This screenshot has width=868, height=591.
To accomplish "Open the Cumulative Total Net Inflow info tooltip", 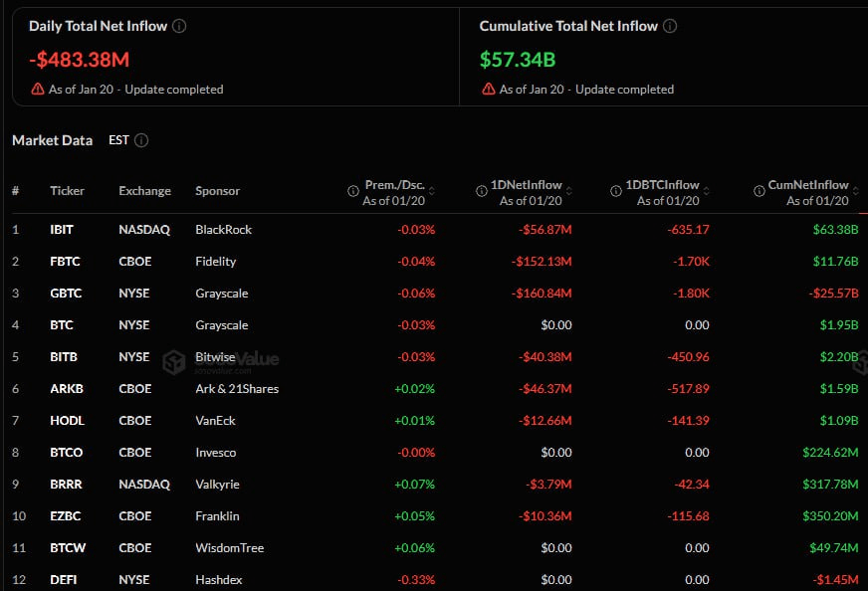I will [669, 26].
